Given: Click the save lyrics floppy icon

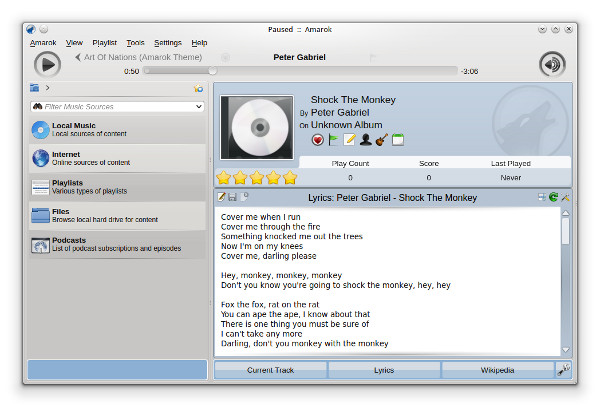Looking at the screenshot, I should 232,197.
